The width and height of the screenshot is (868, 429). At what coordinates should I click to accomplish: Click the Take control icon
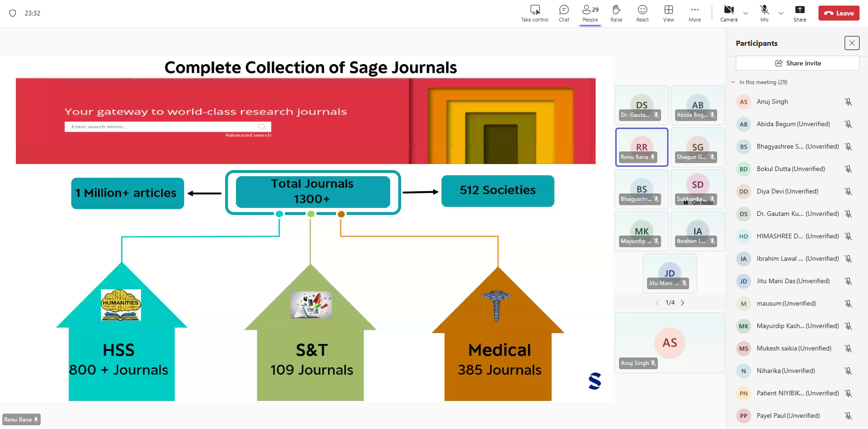(x=535, y=10)
